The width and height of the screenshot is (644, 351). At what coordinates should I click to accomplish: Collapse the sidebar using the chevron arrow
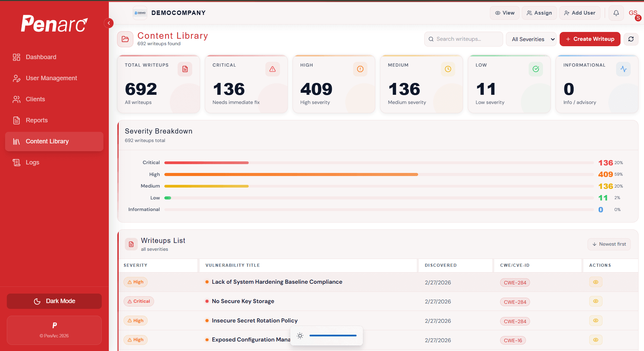pos(109,23)
